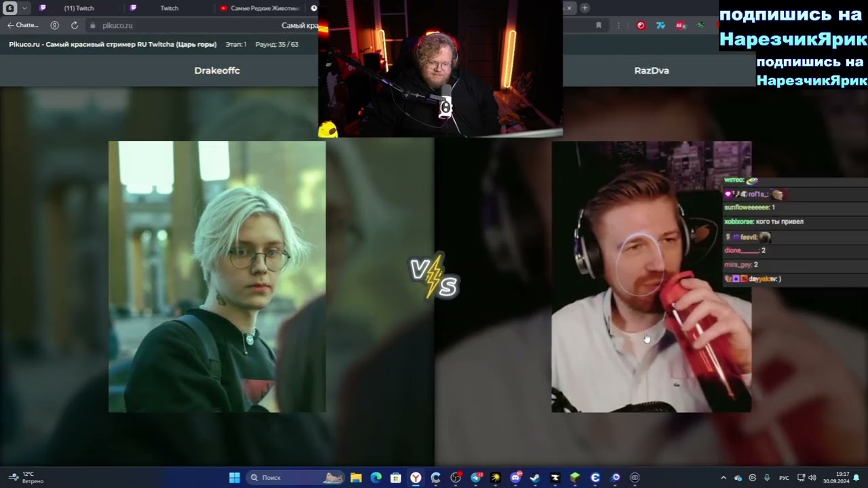Screen dimensions: 868x488
Task: Click the 'sunfloweeeeee' chat username
Action: point(747,207)
